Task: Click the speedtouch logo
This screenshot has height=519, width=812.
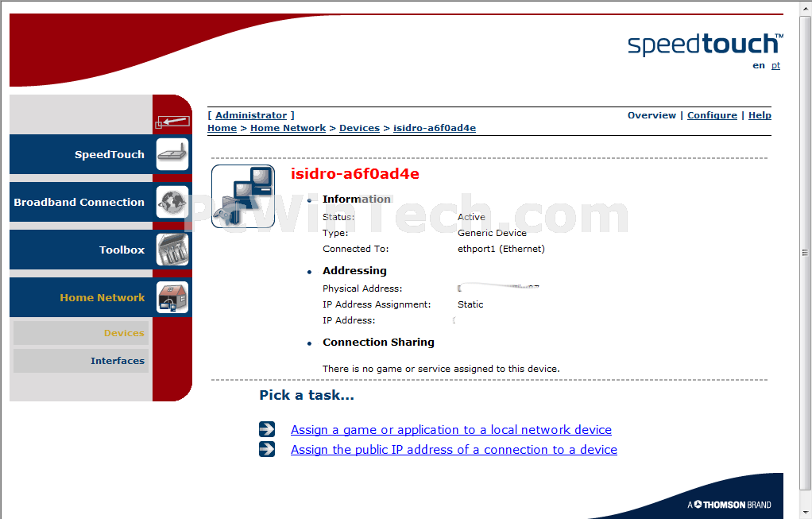Action: 706,45
